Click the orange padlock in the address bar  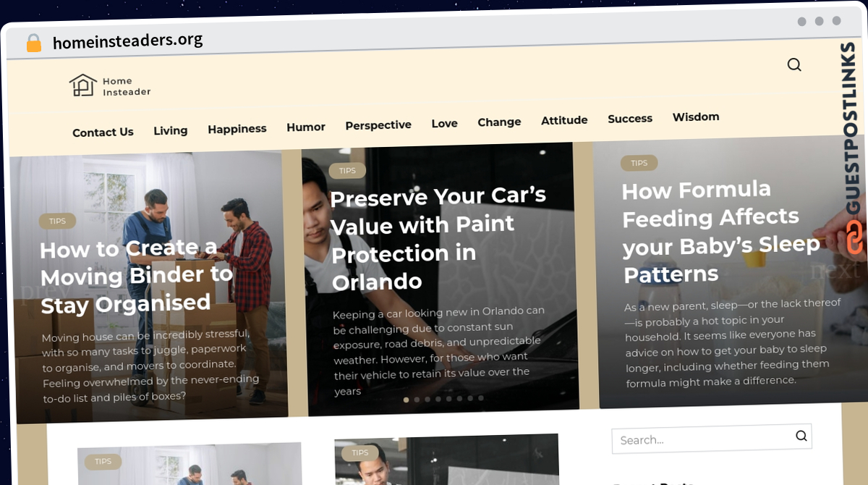[x=34, y=43]
